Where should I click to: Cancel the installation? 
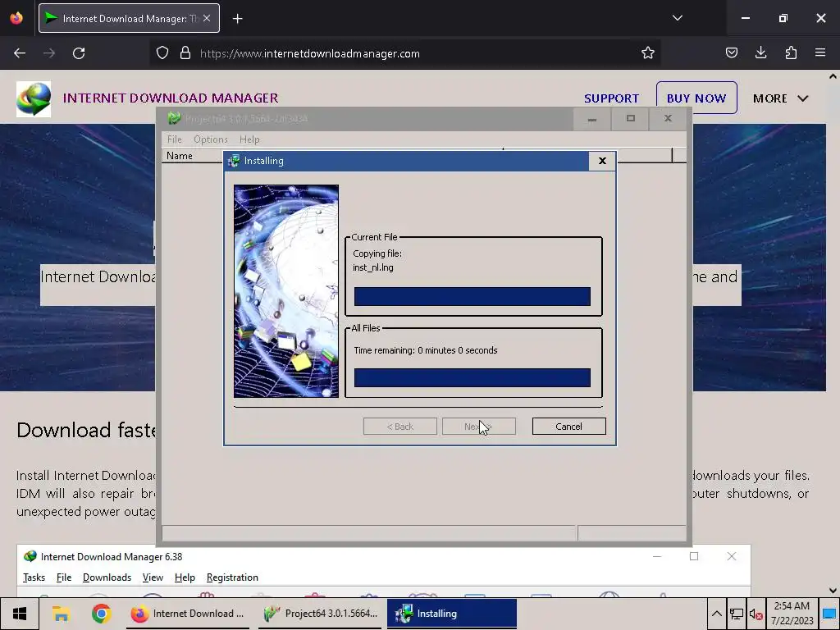(x=569, y=427)
